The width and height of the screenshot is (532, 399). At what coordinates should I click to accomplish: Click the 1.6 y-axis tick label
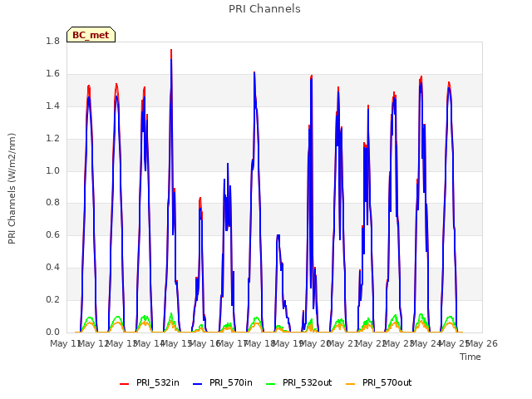pos(52,74)
